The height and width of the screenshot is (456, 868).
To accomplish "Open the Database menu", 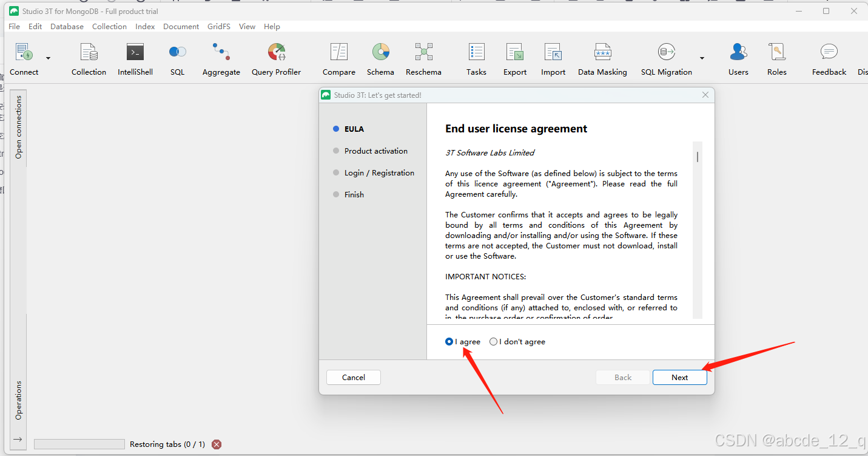I will [67, 27].
